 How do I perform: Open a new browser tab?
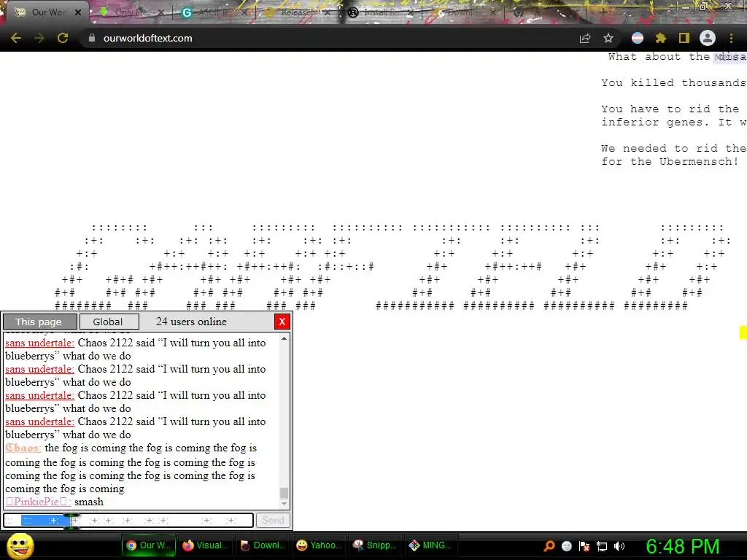[603, 12]
